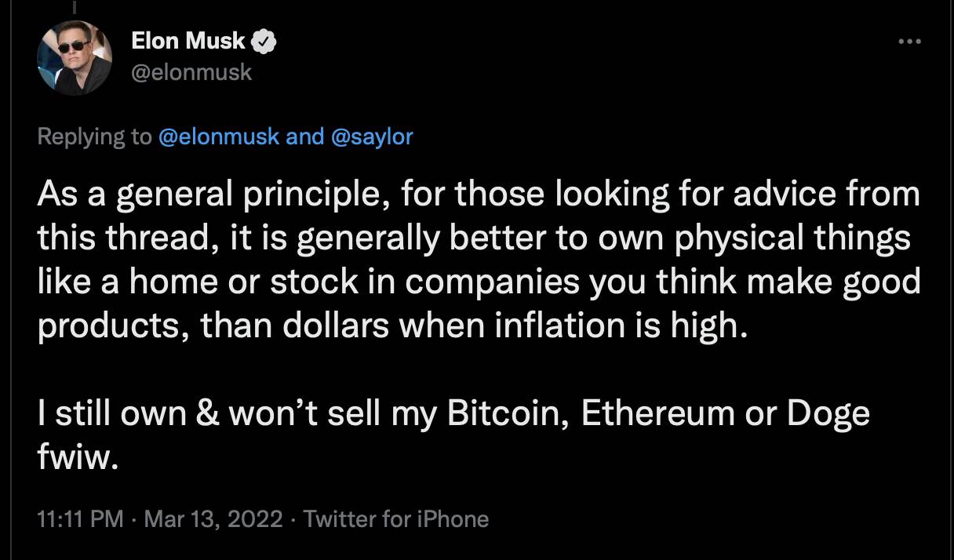954x560 pixels.
Task: Click the Bitcoin, Ethereum or Doge sentence
Action: click(453, 435)
